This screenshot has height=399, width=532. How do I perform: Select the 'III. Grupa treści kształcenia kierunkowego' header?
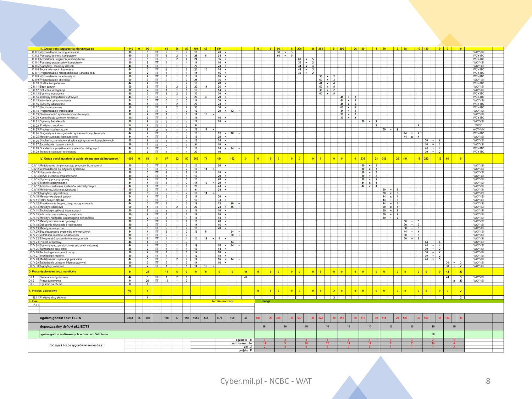tap(67, 49)
